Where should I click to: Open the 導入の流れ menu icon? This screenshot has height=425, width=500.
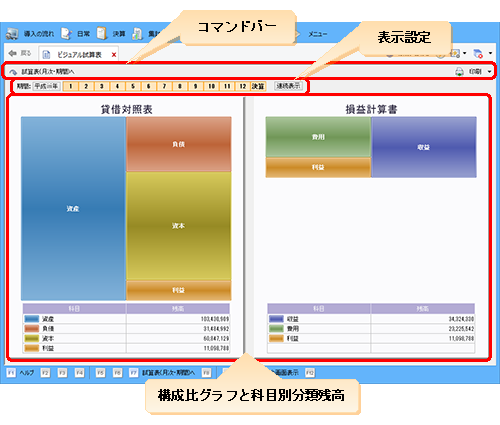pos(12,34)
